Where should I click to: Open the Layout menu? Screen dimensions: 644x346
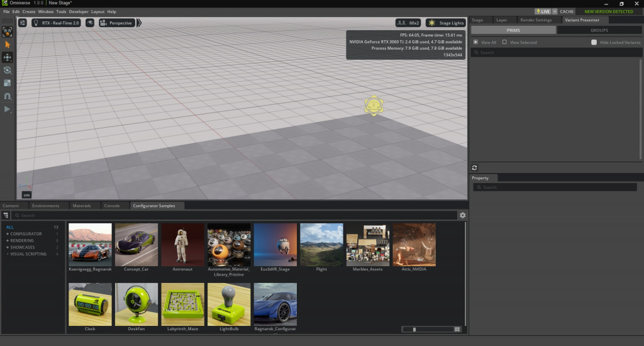tap(97, 11)
